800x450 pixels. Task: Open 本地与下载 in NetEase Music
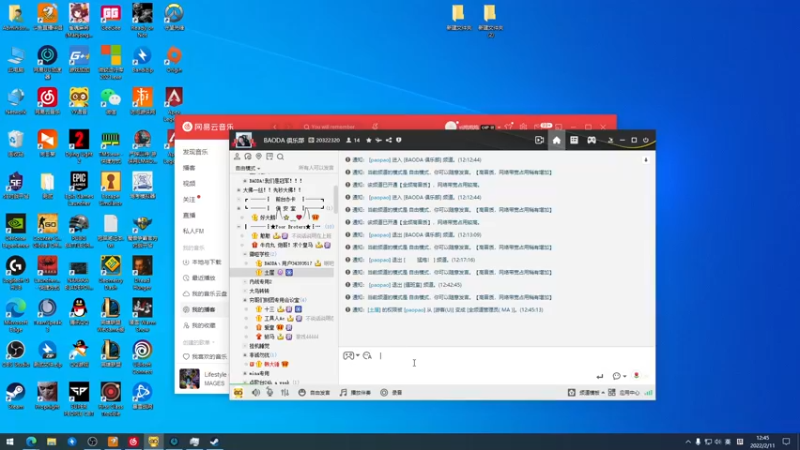[203, 262]
